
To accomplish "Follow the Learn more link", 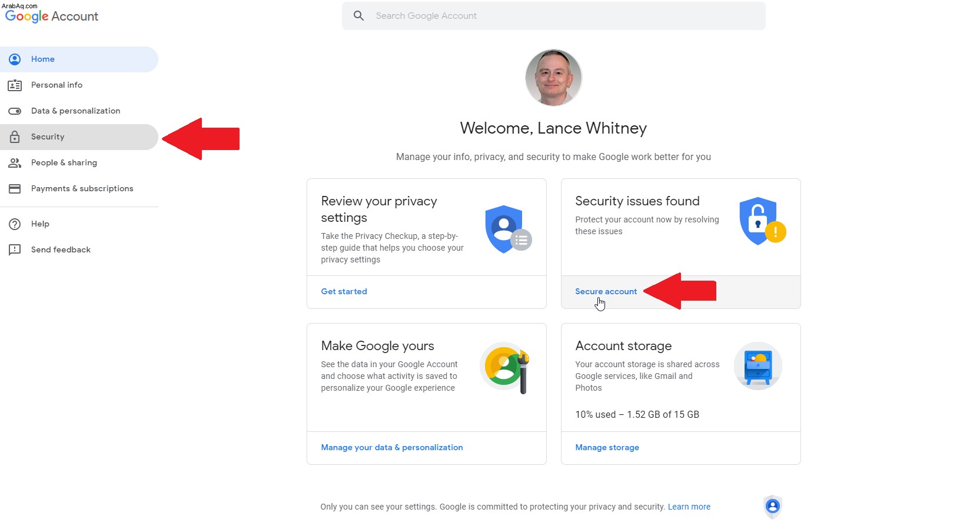I will tap(689, 507).
